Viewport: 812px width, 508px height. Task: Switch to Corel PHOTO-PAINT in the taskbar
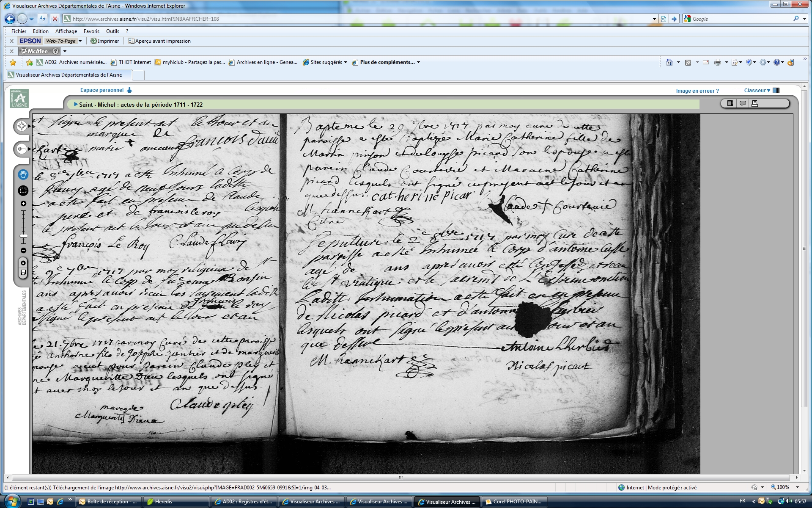(514, 502)
